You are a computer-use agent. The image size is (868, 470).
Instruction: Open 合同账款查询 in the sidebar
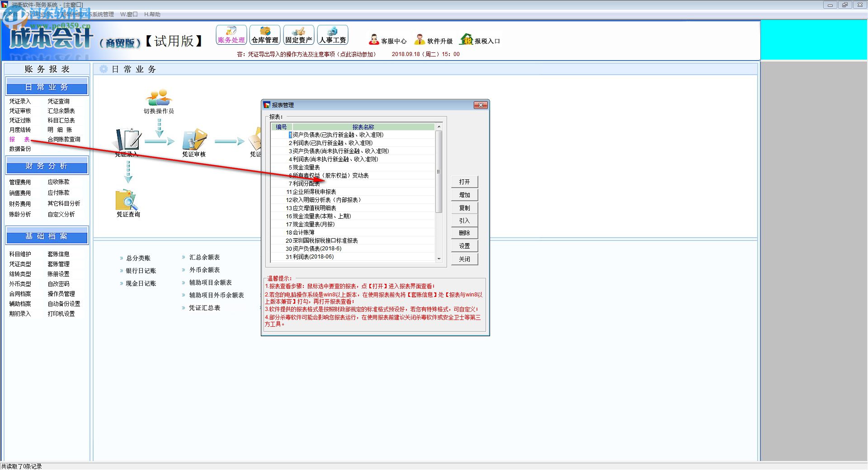click(x=64, y=139)
